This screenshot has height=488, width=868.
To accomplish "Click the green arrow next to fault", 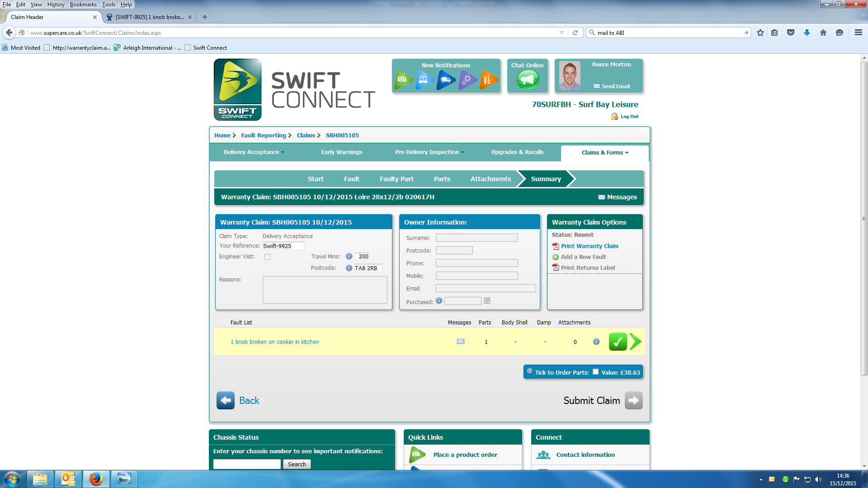I will [x=635, y=342].
